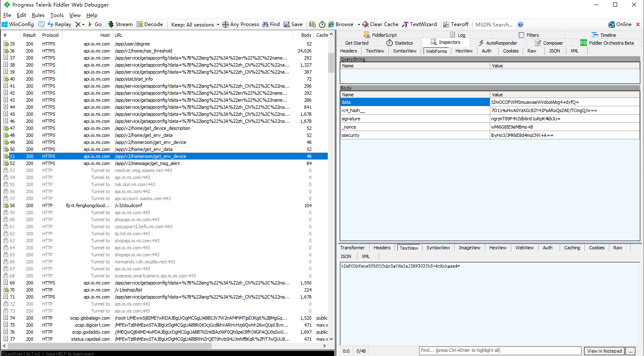Select session 47 get_device_description row

(x=165, y=128)
